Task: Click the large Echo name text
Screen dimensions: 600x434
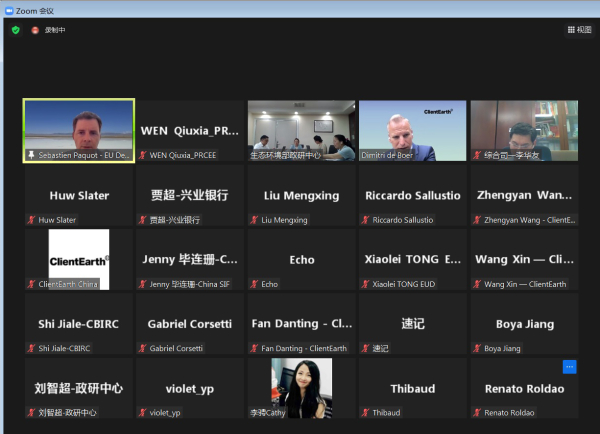Action: 302,260
